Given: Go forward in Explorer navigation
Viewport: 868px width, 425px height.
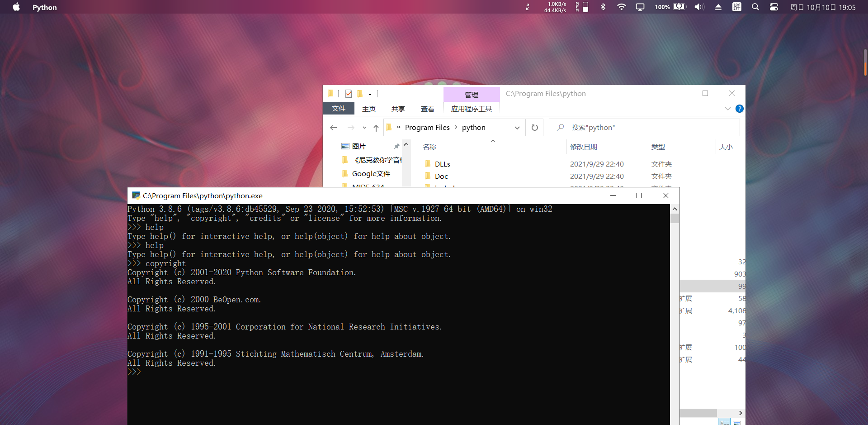Looking at the screenshot, I should [x=351, y=128].
